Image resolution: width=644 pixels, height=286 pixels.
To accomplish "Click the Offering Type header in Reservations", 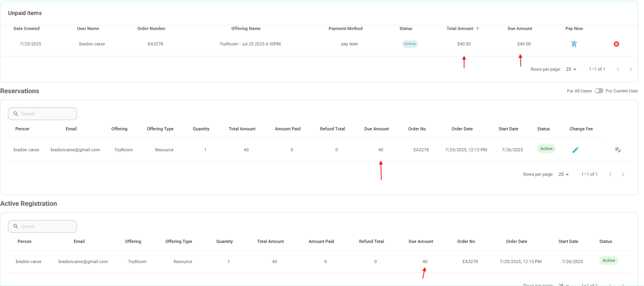I will [x=160, y=129].
